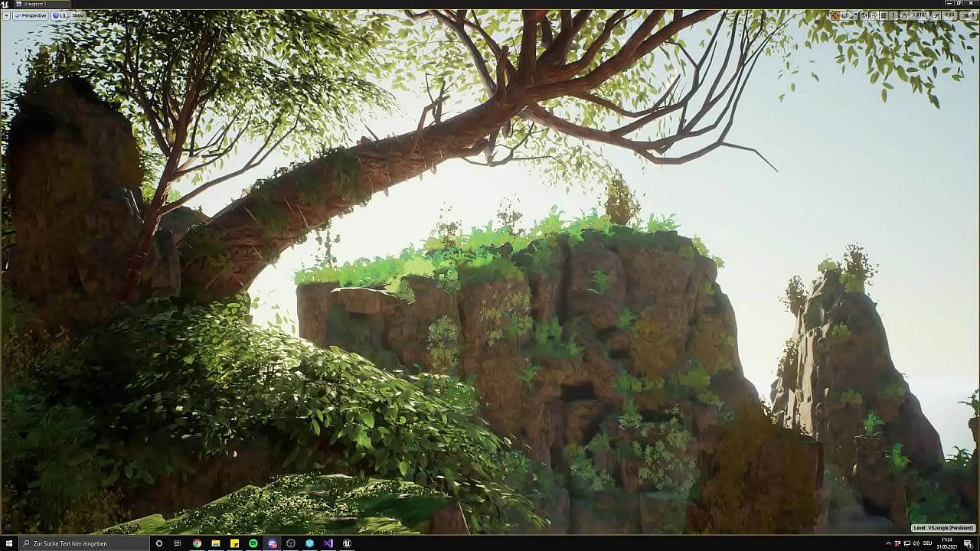
Task: Open Visual Studio from the taskbar
Action: [x=328, y=543]
